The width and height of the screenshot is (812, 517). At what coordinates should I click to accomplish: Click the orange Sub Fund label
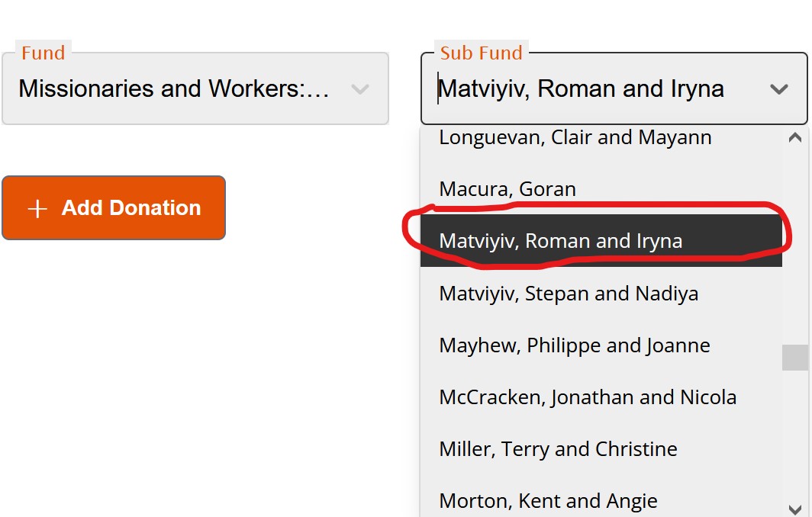[481, 53]
